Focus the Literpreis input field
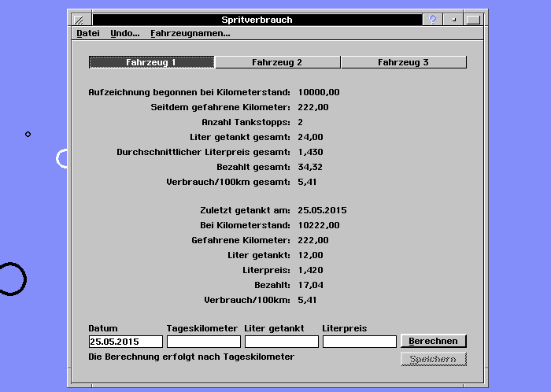This screenshot has height=392, width=551. (x=359, y=342)
